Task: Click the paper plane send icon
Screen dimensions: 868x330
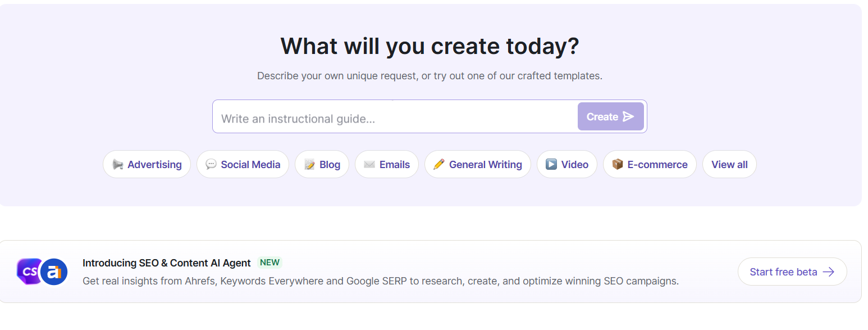Action: pos(628,116)
